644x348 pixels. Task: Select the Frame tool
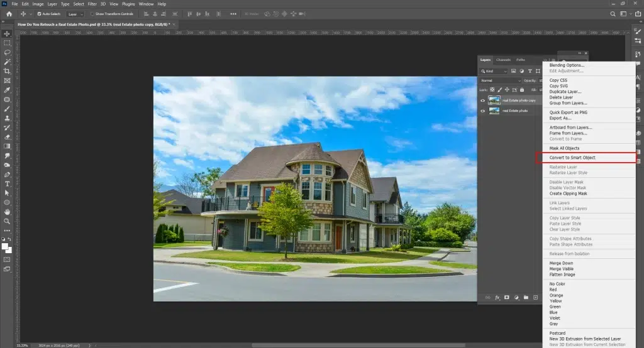[x=7, y=81]
